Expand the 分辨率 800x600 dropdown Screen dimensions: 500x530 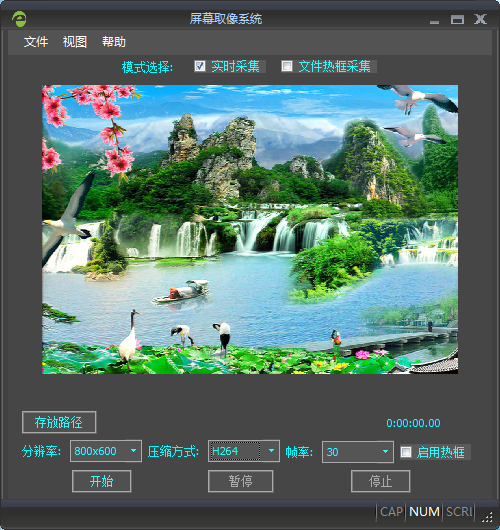tap(106, 451)
